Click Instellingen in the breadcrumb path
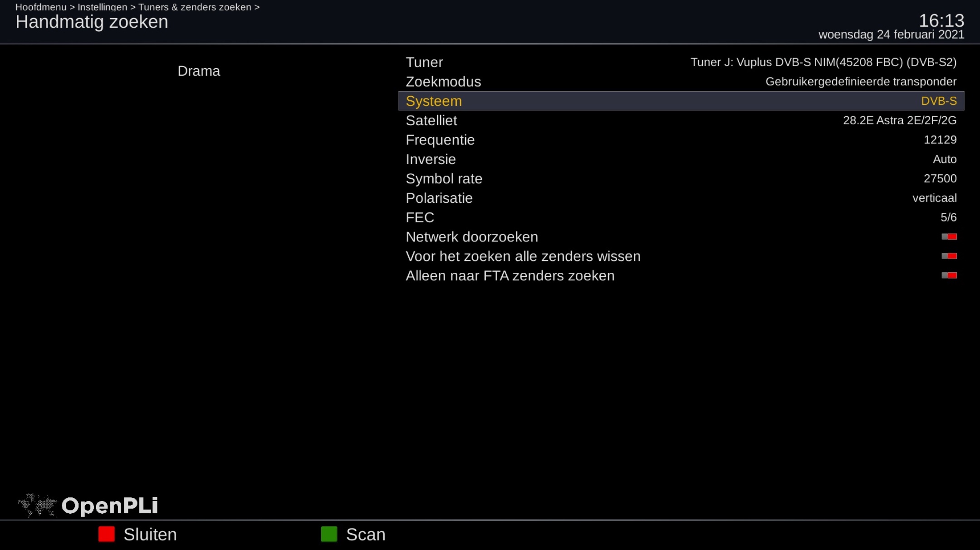980x550 pixels. (103, 7)
